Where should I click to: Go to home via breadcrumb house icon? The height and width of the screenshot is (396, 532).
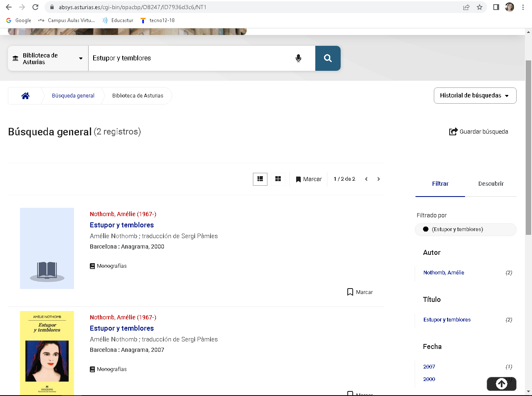point(25,96)
